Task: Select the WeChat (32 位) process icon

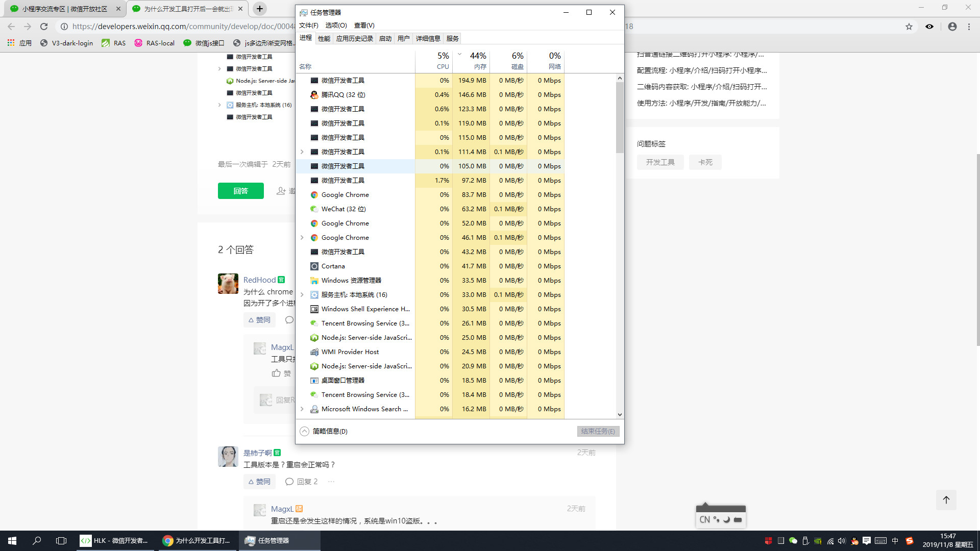Action: [314, 209]
